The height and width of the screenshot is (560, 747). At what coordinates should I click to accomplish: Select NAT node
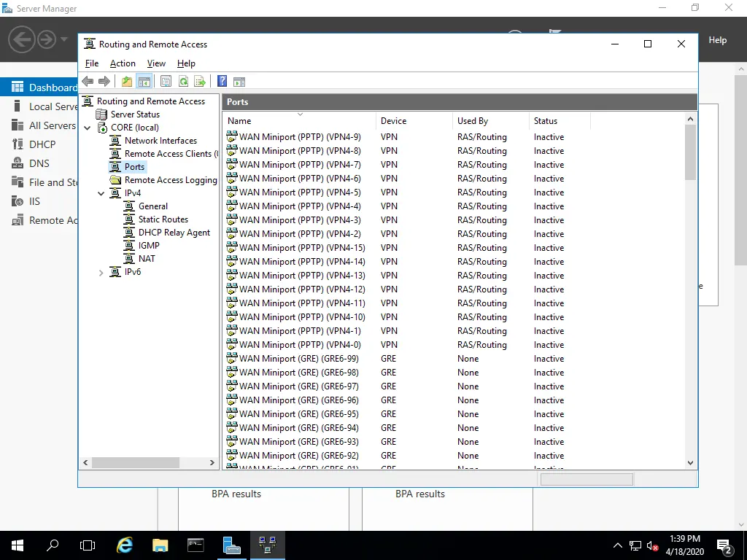point(147,259)
